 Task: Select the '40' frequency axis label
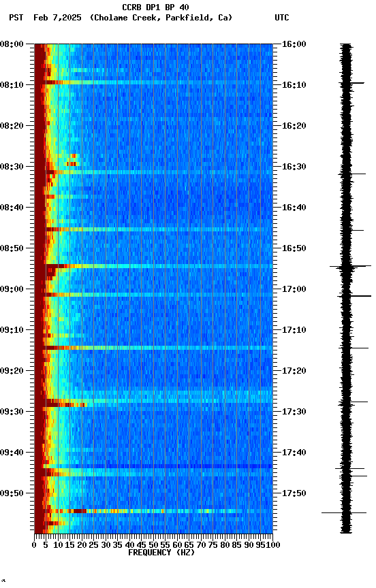130,546
